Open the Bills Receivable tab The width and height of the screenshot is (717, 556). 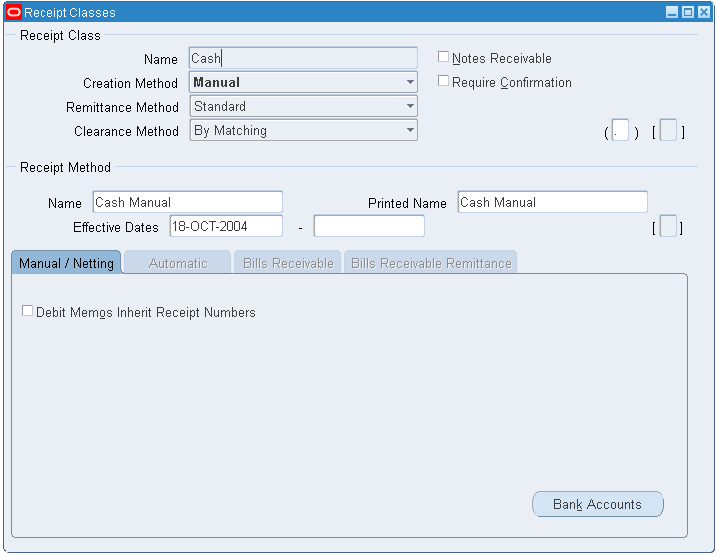pos(288,263)
